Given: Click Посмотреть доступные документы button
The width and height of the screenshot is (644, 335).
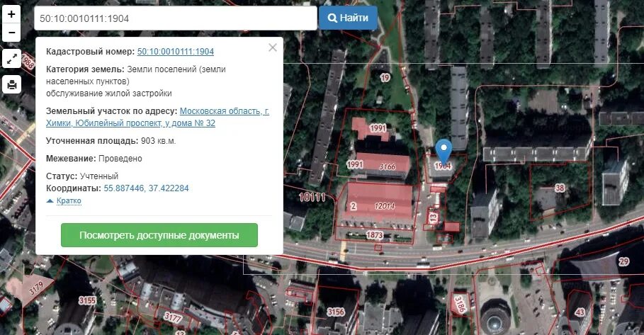Looking at the screenshot, I should tap(159, 235).
